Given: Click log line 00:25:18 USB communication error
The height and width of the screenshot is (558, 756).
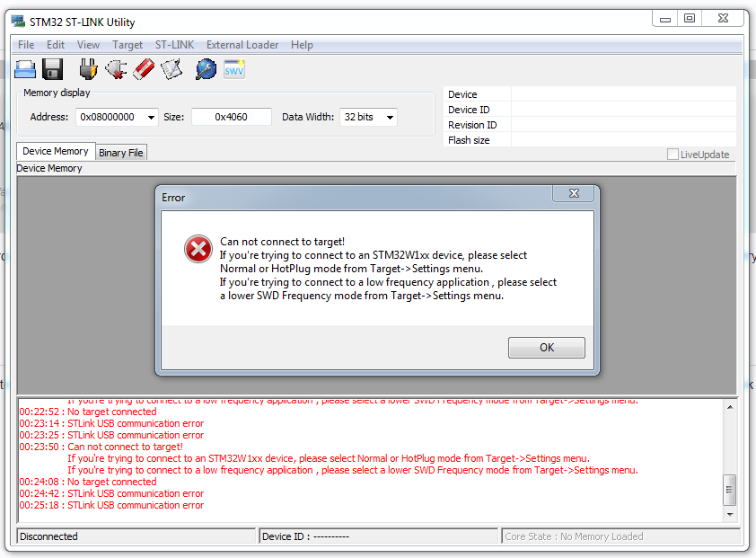Looking at the screenshot, I should tap(111, 505).
